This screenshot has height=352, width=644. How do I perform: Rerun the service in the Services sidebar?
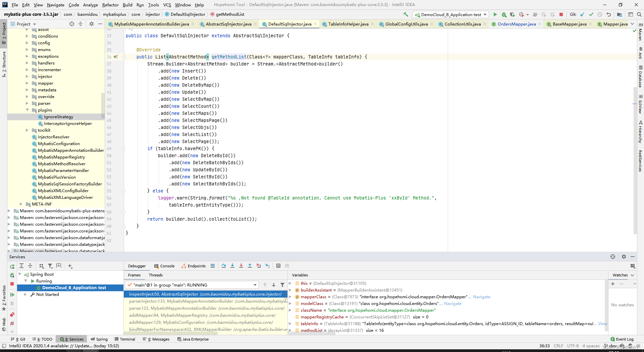point(12,266)
